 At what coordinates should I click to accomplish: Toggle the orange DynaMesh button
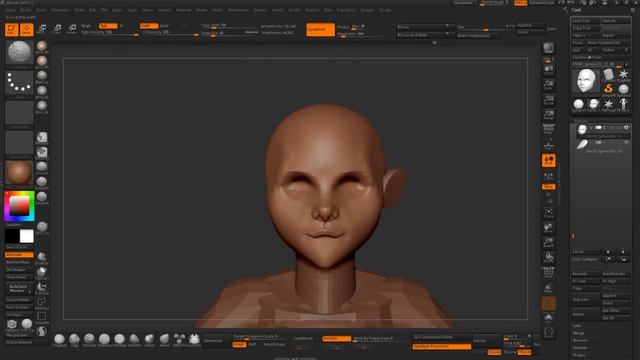click(x=320, y=29)
